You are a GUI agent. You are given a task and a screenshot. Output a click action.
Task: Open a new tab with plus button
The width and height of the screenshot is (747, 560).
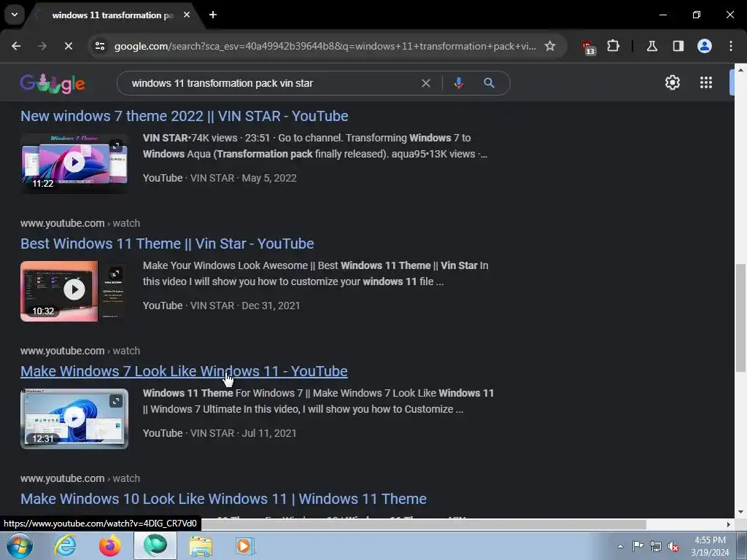(x=213, y=15)
